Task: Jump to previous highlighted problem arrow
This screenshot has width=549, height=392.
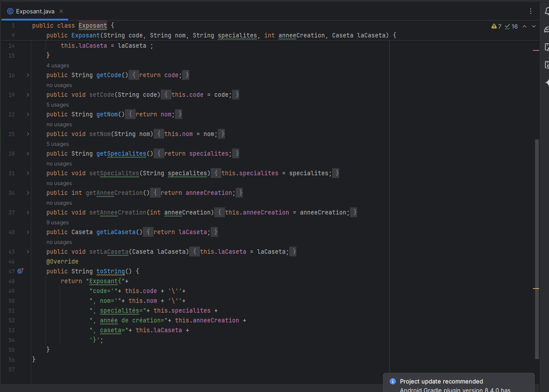Action: click(x=524, y=27)
